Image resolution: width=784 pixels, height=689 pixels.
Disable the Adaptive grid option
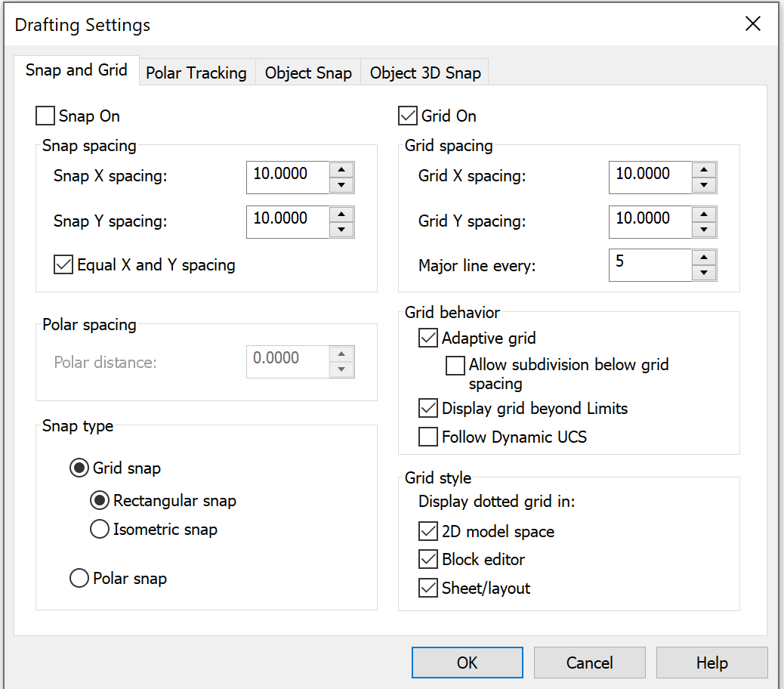pos(428,338)
